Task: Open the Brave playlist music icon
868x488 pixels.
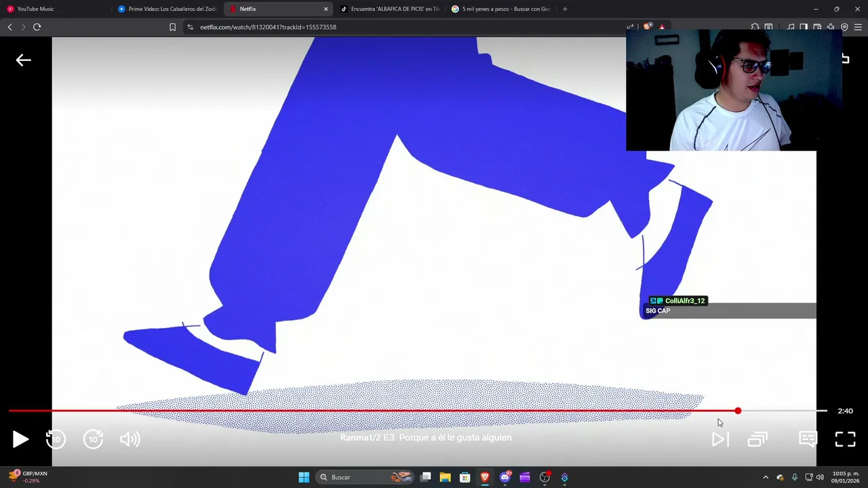Action: tap(791, 27)
